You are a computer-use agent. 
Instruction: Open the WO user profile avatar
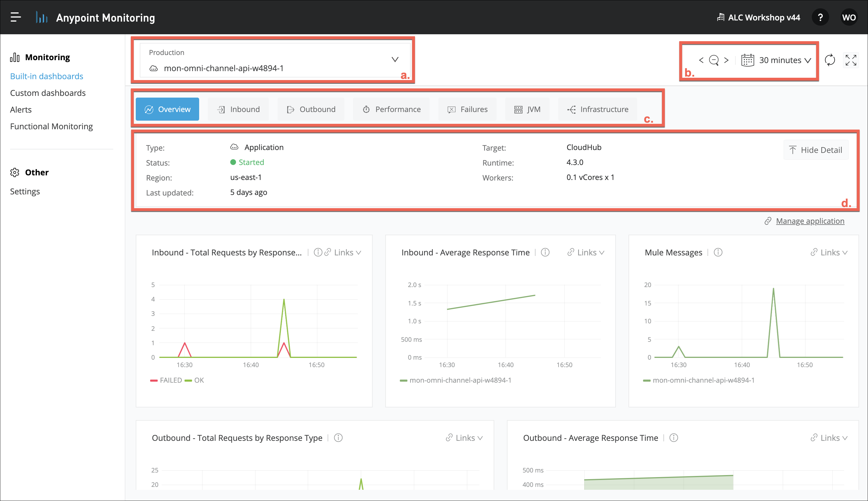(849, 17)
